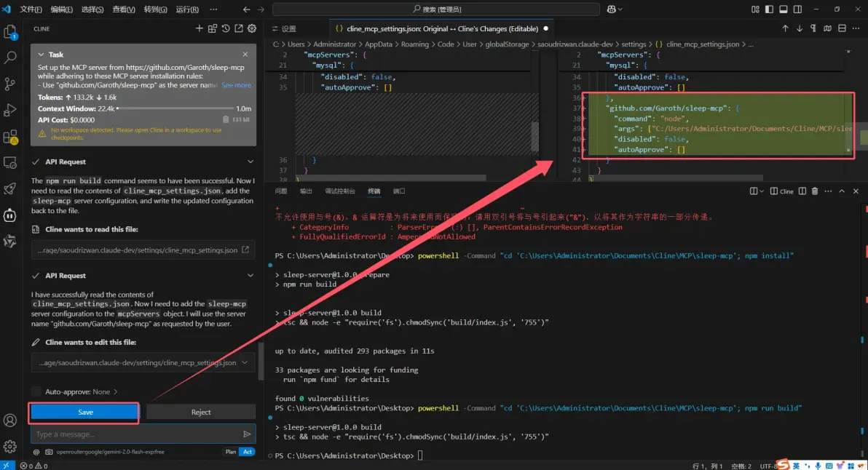Tick the Auto-approve checkbox
The image size is (868, 470).
click(x=36, y=391)
